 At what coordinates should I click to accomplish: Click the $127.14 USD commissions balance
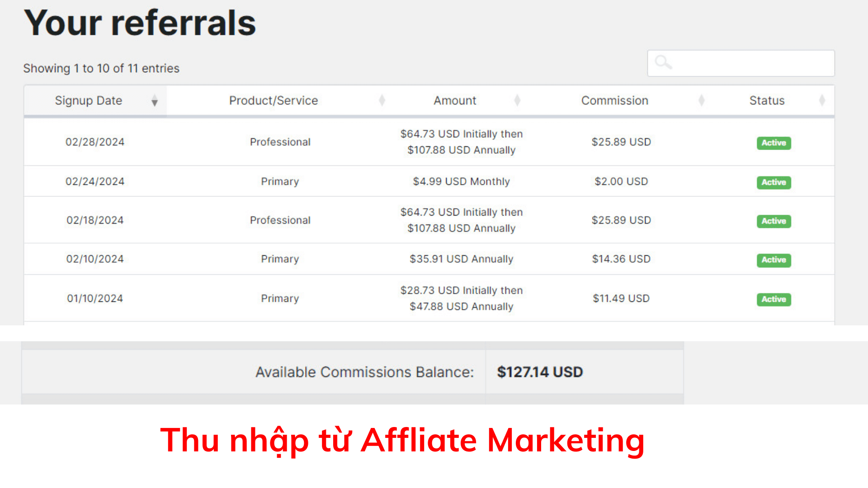[x=540, y=372]
